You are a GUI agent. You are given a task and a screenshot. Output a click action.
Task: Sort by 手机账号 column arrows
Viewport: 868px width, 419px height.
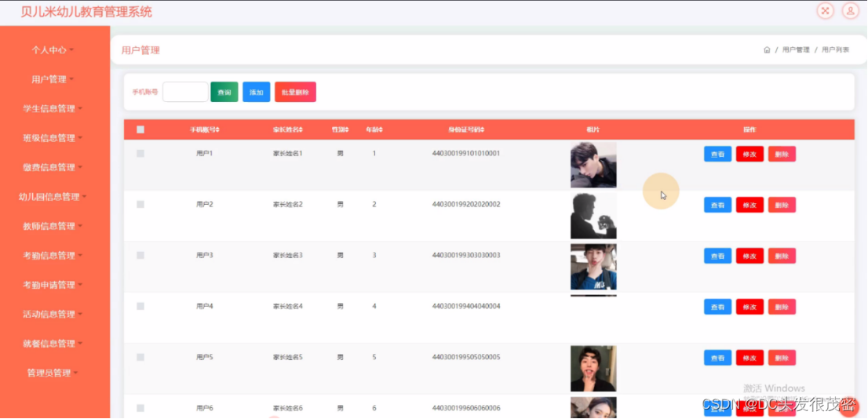(217, 130)
